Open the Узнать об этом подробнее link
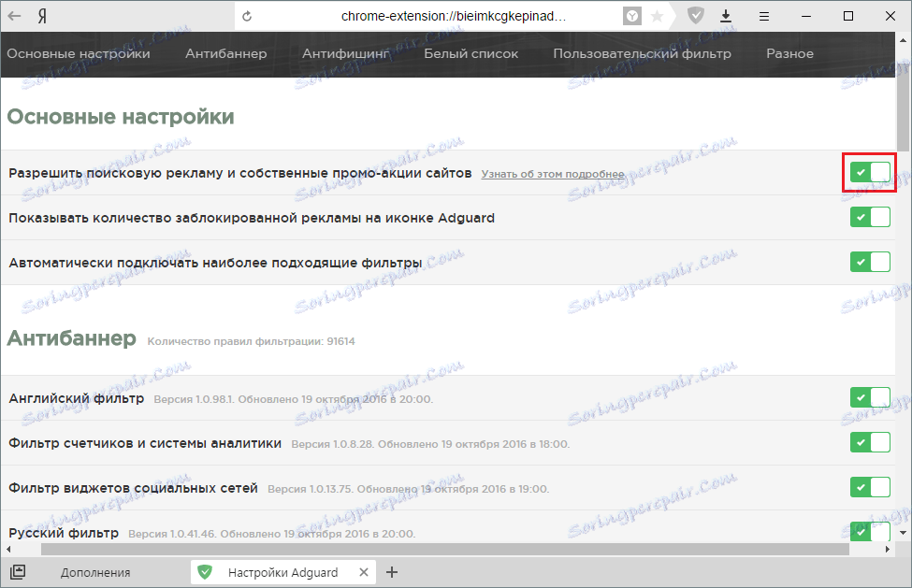Image resolution: width=912 pixels, height=588 pixels. pos(553,174)
